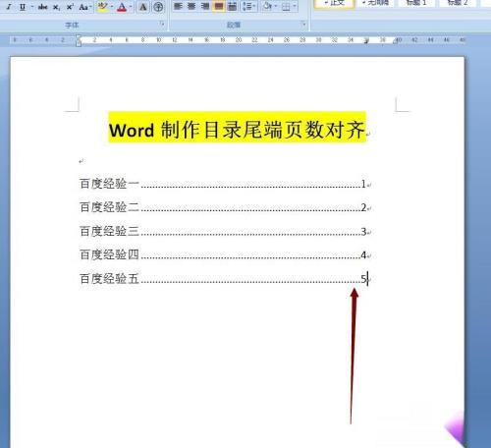This screenshot has width=491, height=448.
Task: Toggle italic formatting
Action: point(9,7)
